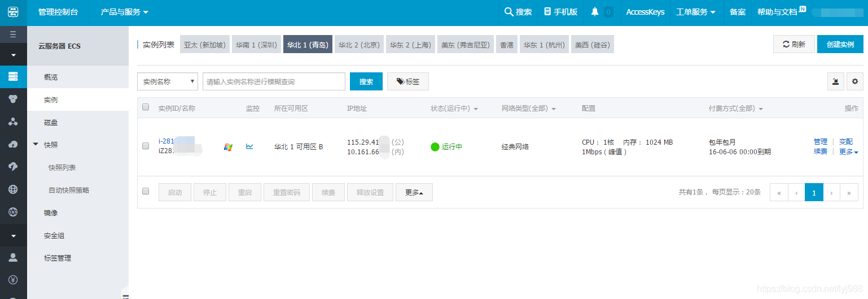Click the 变配 link for the instance
The height and width of the screenshot is (299, 868).
pyautogui.click(x=846, y=142)
